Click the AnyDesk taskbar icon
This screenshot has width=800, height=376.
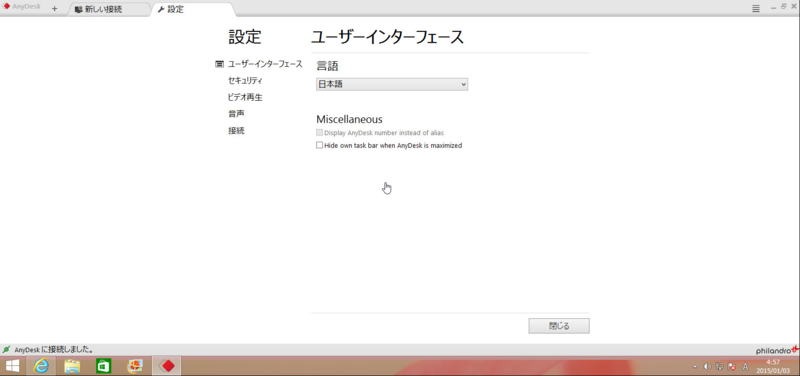coord(167,366)
